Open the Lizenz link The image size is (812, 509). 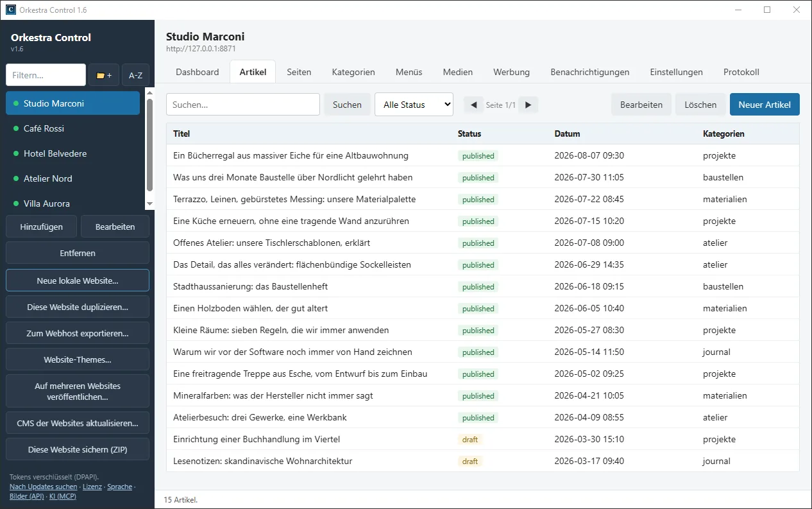(92, 487)
